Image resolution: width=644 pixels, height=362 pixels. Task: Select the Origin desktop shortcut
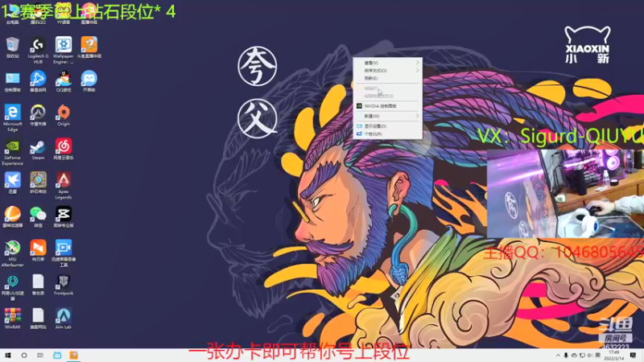tap(64, 115)
